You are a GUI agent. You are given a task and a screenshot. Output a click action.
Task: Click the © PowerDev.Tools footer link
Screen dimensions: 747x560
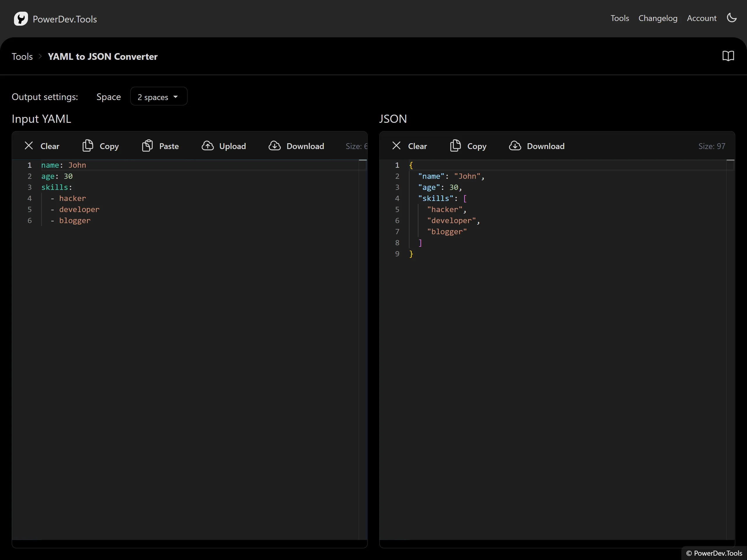[x=714, y=553]
